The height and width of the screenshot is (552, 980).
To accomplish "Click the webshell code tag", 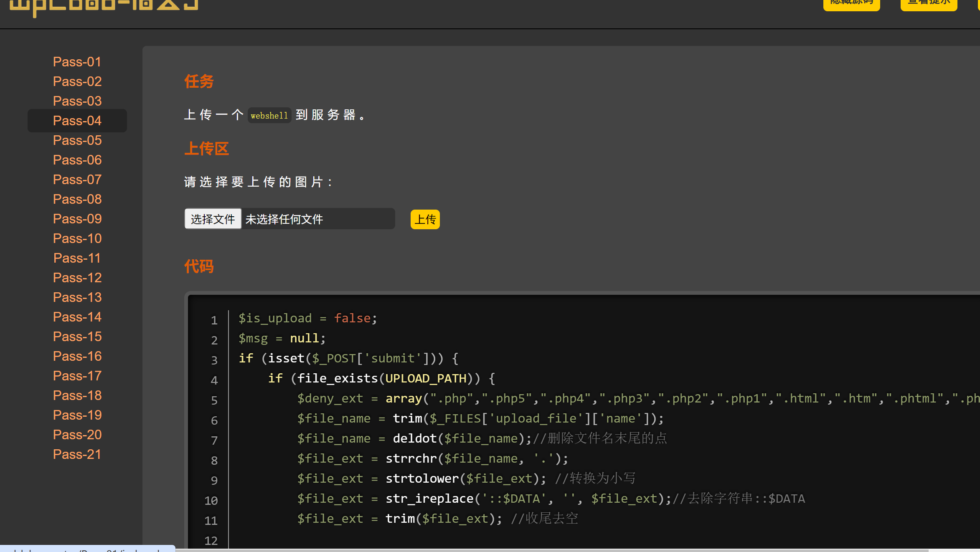I will [x=269, y=115].
